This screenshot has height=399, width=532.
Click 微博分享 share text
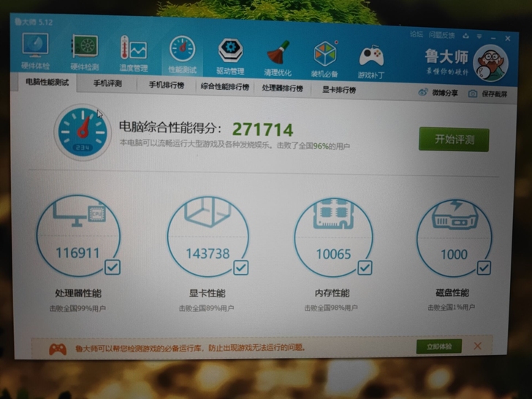click(445, 93)
